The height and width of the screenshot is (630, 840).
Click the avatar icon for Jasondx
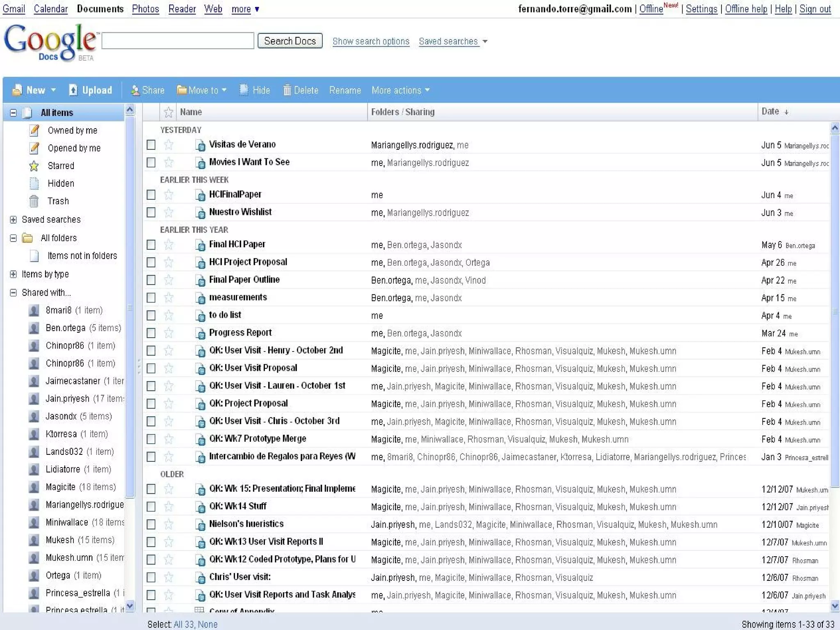34,416
